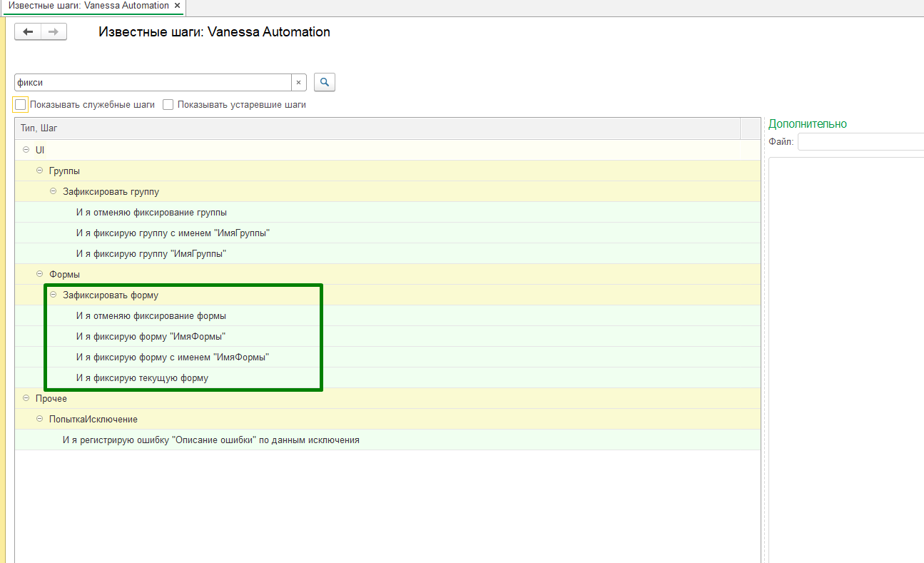
Task: Collapse the Формы tree node
Action: pos(40,274)
